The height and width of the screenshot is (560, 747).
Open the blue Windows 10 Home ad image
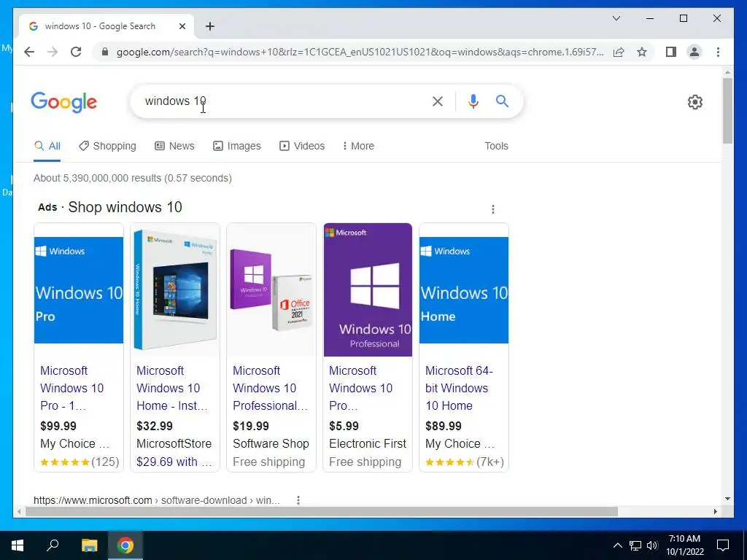click(464, 290)
